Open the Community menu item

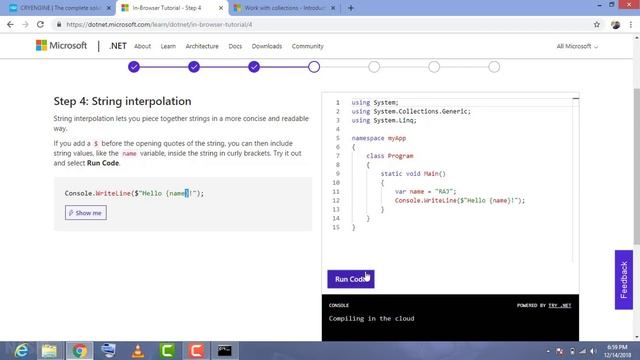point(307,46)
